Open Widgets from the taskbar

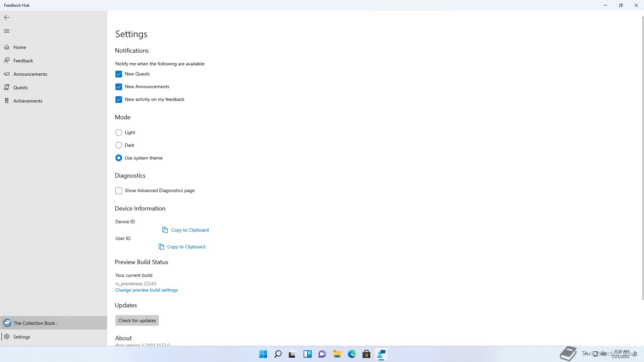(307, 354)
